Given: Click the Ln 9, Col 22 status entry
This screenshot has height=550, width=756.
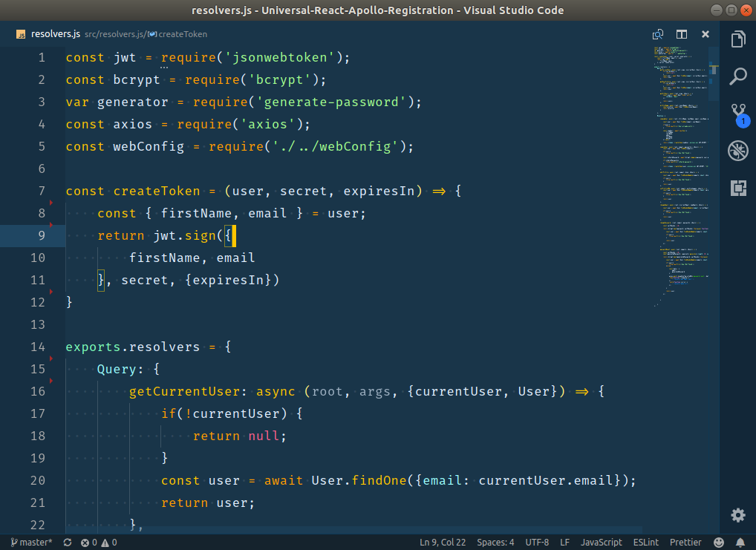Looking at the screenshot, I should 443,543.
